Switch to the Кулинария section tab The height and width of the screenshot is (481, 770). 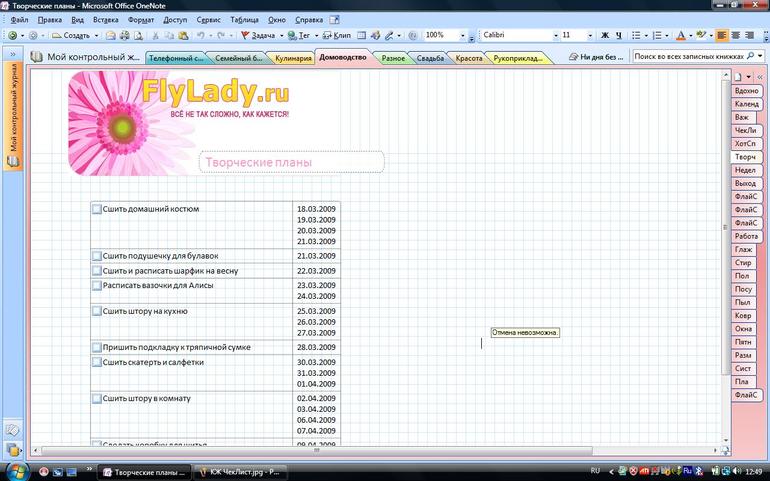point(292,58)
